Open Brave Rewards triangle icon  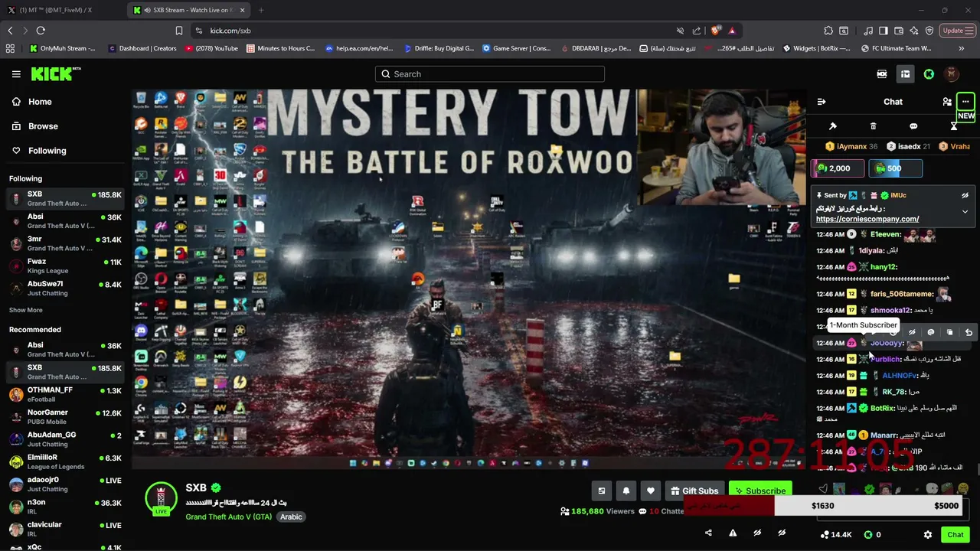coord(732,31)
